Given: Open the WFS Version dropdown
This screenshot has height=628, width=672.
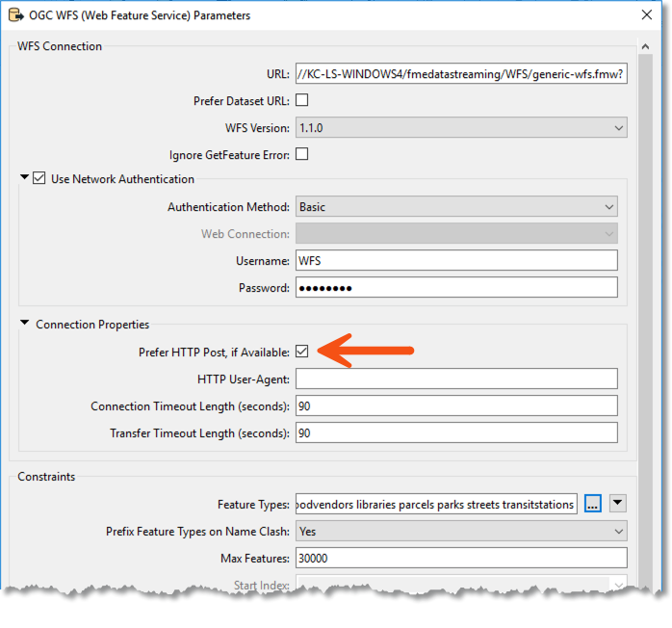Looking at the screenshot, I should [x=460, y=127].
